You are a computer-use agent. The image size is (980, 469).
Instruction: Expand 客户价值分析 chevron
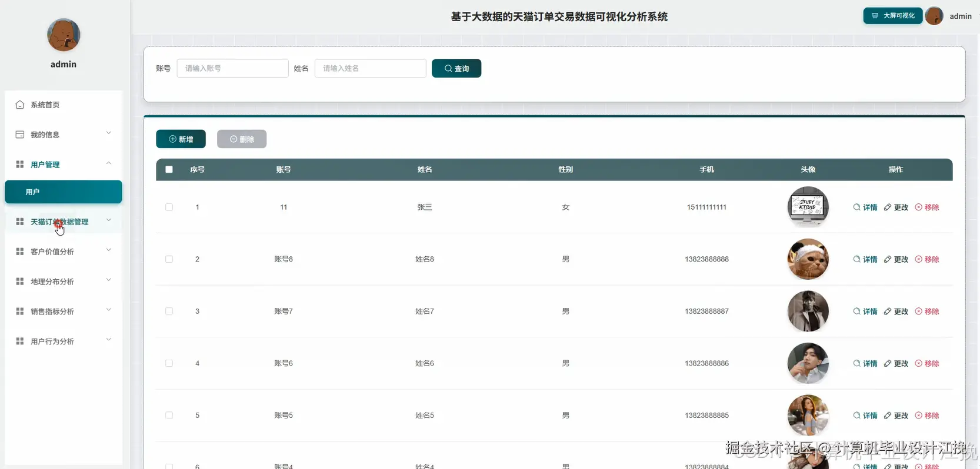pyautogui.click(x=109, y=250)
